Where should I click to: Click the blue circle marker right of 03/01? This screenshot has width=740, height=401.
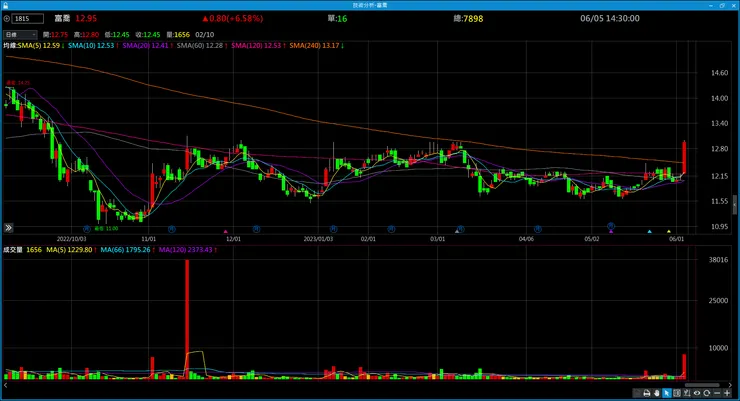pyautogui.click(x=461, y=229)
